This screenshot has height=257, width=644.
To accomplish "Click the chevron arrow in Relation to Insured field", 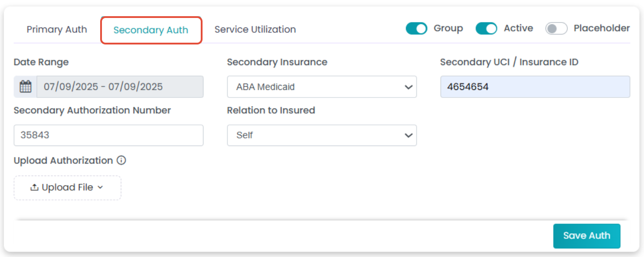I will pos(408,135).
